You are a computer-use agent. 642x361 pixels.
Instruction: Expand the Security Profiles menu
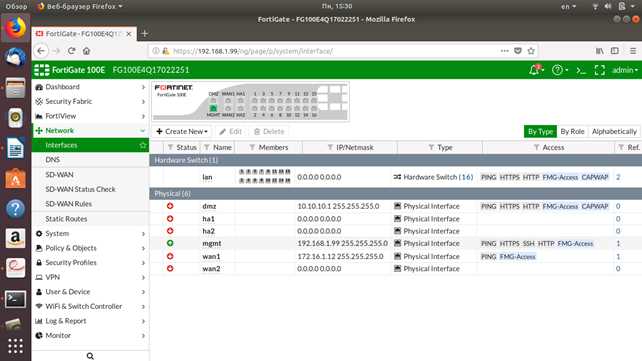[90, 262]
